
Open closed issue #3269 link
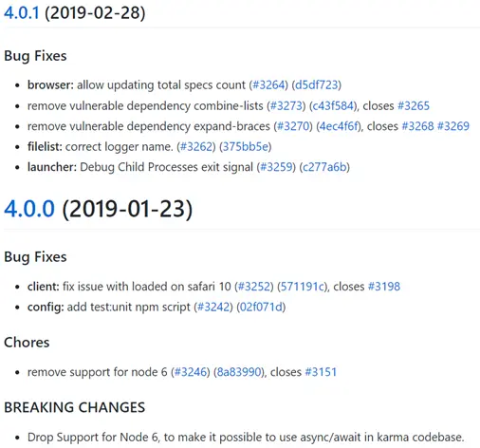coord(453,126)
